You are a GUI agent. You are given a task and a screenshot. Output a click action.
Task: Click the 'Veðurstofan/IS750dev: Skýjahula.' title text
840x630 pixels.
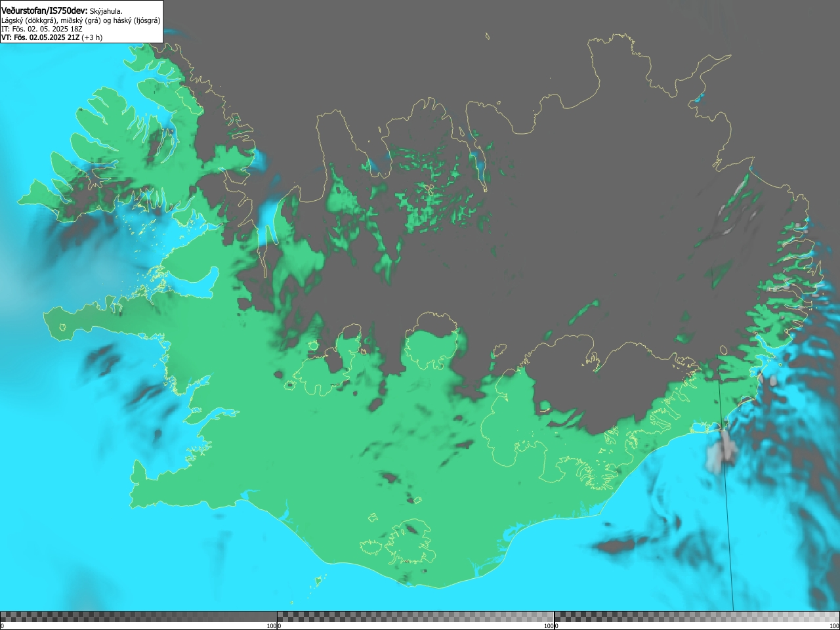[62, 10]
